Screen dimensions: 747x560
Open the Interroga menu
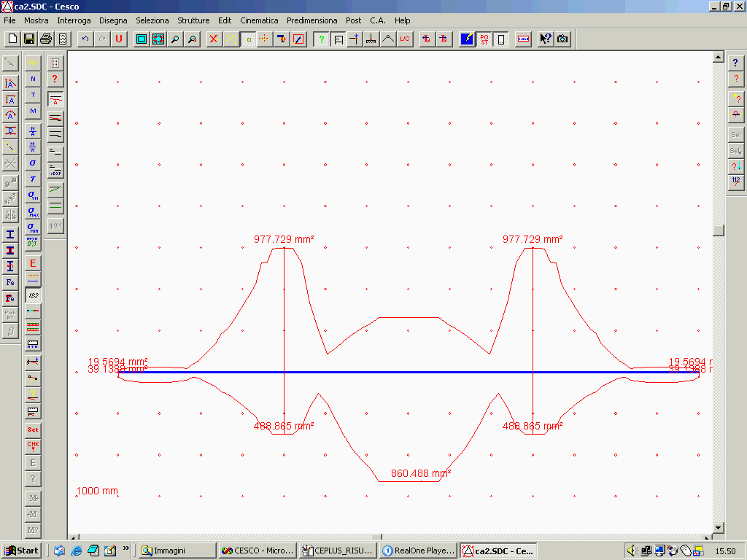[74, 20]
